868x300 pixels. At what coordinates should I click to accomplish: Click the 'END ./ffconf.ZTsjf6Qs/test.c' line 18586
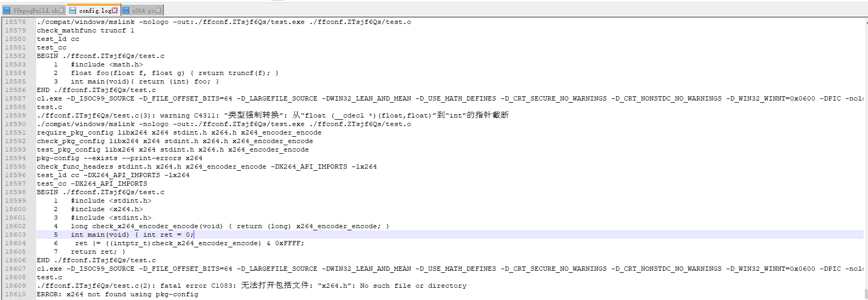(x=96, y=90)
